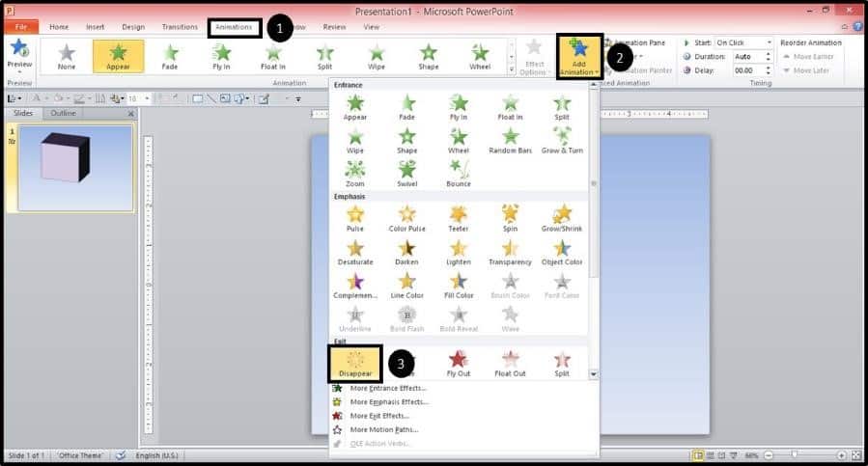Open More Motion Paths dialog
Screen dimensions: 868x466
click(384, 429)
